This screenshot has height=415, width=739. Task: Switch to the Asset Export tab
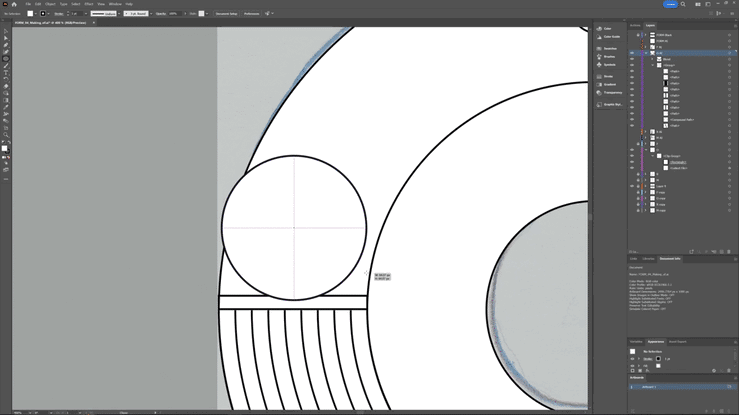coord(678,342)
